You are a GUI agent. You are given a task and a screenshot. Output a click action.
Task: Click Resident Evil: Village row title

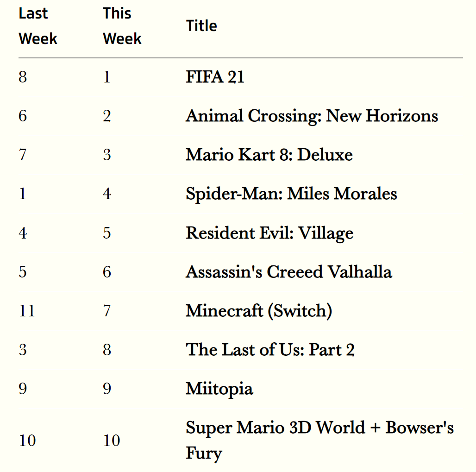(x=269, y=233)
